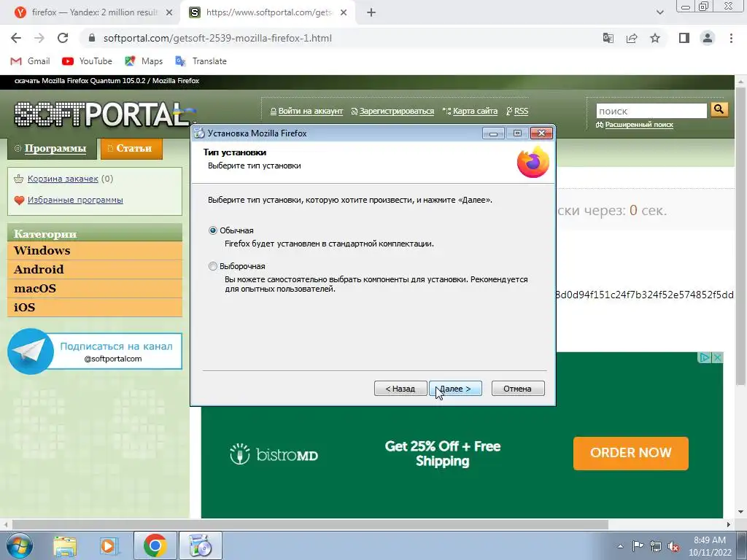
Task: Bookmark this page with the star
Action: 655,38
